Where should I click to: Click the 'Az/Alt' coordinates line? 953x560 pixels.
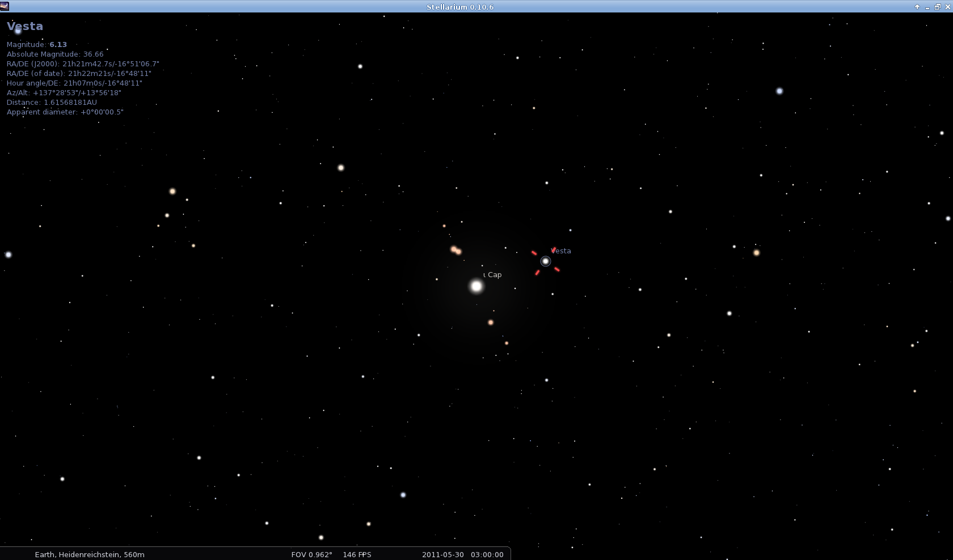[x=64, y=92]
